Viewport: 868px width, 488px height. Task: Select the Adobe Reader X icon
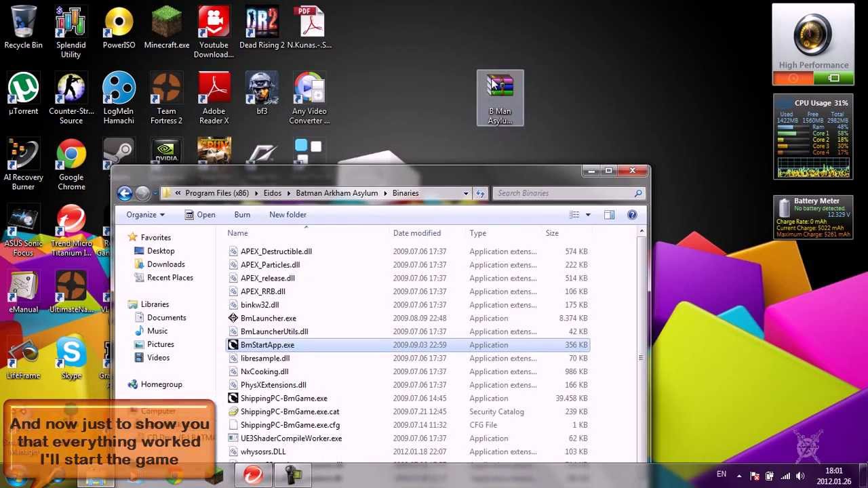tap(214, 98)
